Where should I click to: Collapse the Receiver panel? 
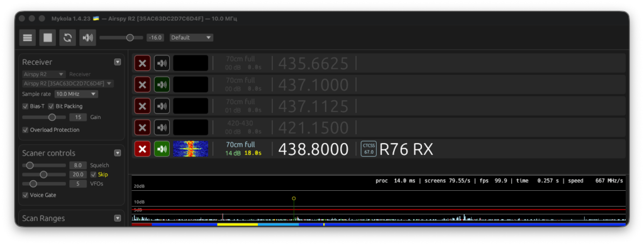[x=118, y=62]
